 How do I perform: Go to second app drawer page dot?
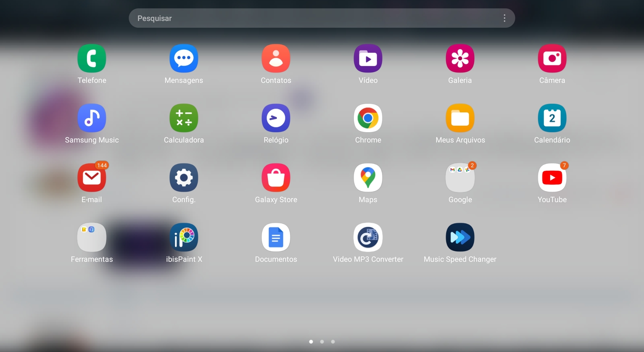[322, 342]
